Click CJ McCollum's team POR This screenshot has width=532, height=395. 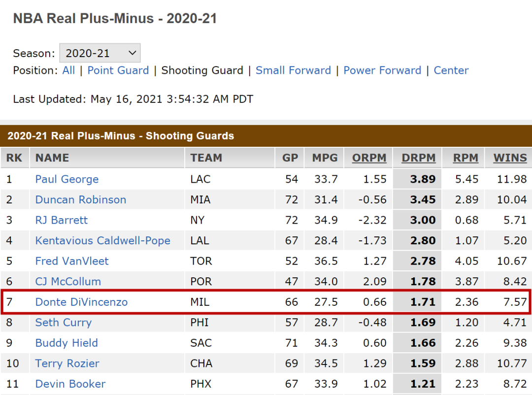coord(201,281)
